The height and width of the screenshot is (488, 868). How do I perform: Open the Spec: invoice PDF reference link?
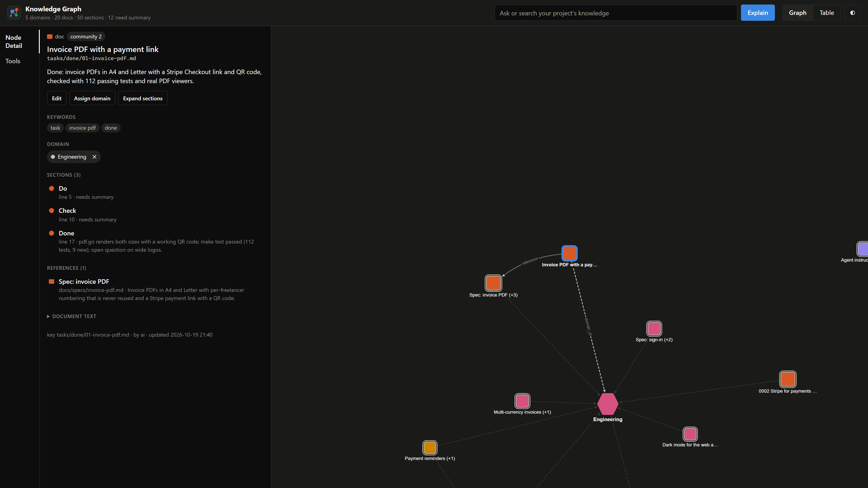[x=84, y=282]
